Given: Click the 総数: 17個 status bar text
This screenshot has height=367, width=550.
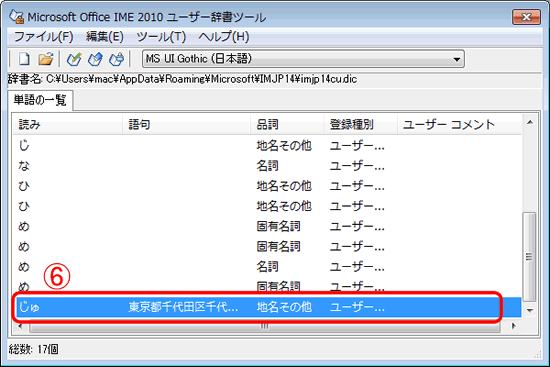Looking at the screenshot, I should (34, 349).
